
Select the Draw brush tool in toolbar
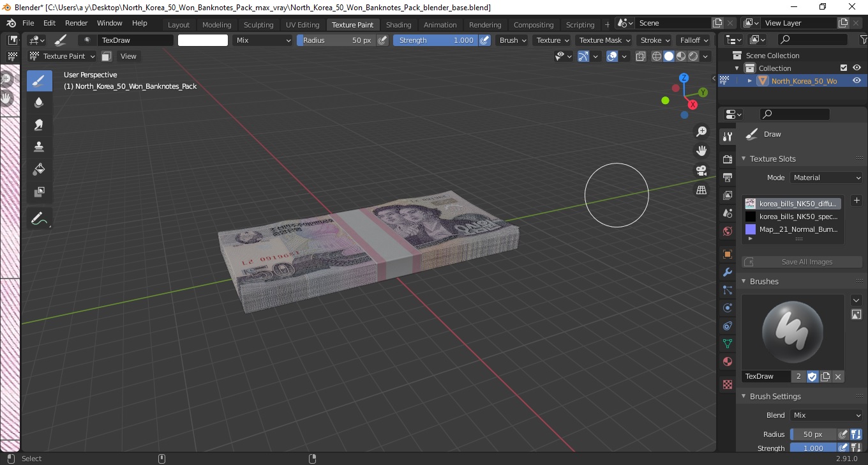(x=40, y=80)
